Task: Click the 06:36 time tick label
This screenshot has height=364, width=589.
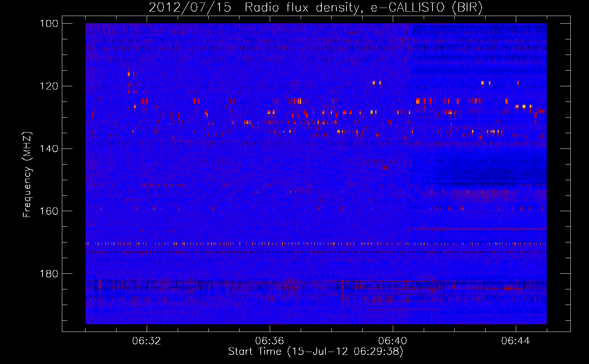Action: point(270,341)
